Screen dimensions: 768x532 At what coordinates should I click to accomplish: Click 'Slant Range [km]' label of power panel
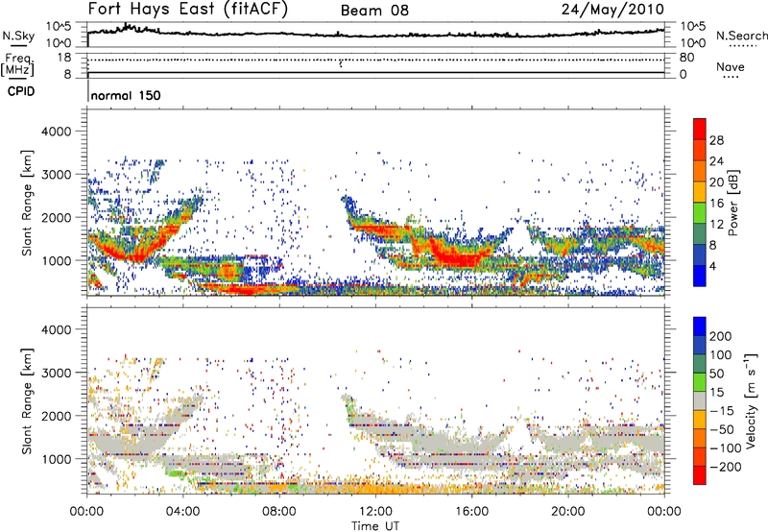pos(27,203)
